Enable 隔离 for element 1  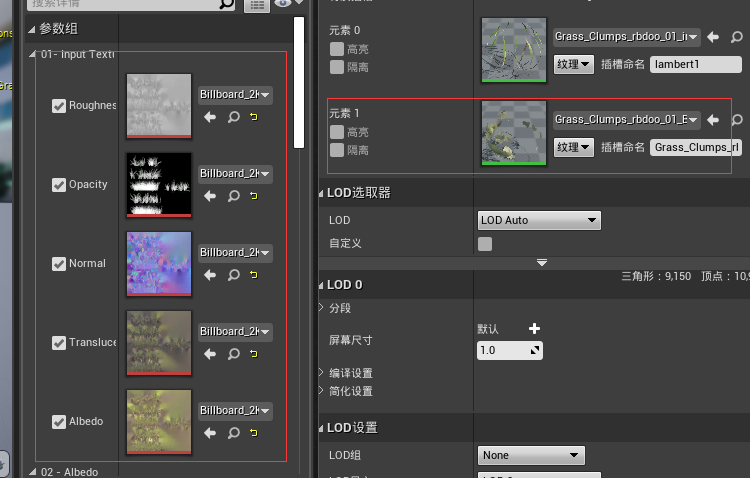[337, 150]
